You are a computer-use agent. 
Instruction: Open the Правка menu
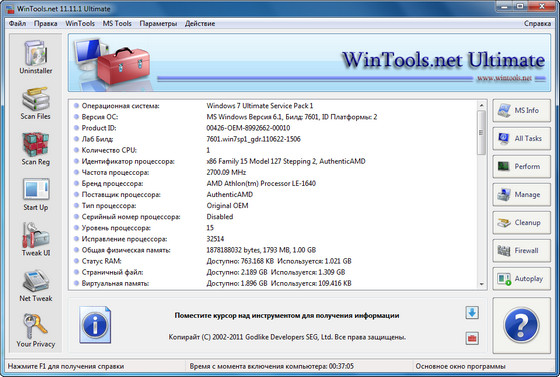45,24
